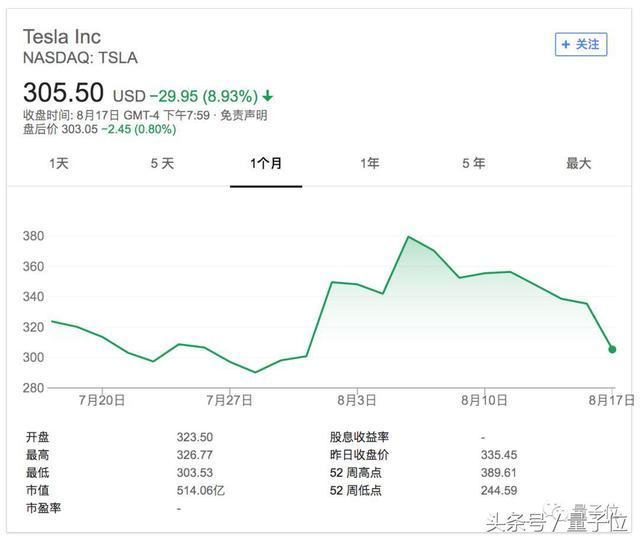
Task: Click the 关注 follow button
Action: pyautogui.click(x=581, y=44)
